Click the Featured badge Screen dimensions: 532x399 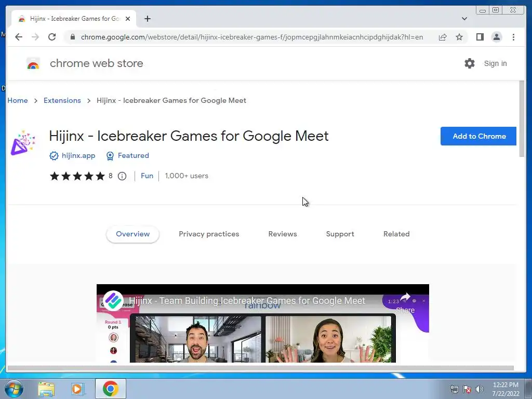[128, 155]
